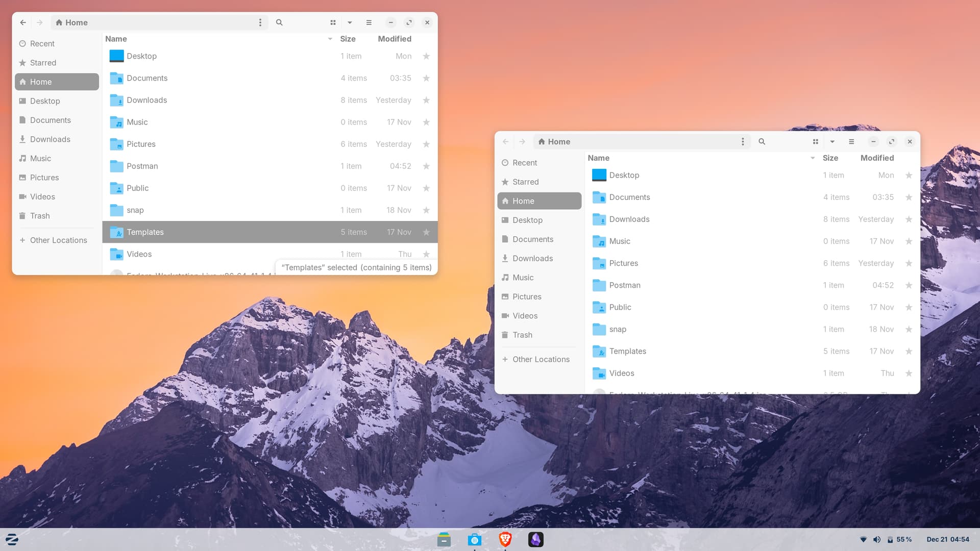
Task: Open the Software store from the taskbar
Action: pos(475,539)
